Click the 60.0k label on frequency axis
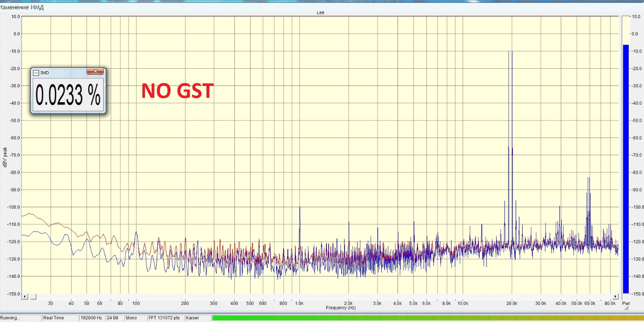Viewport: 644px width, 322px height. point(590,303)
